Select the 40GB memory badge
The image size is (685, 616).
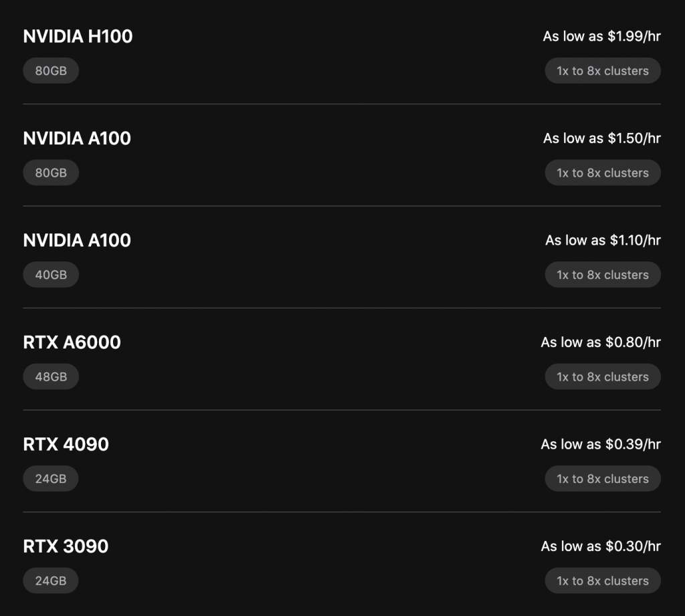[51, 275]
